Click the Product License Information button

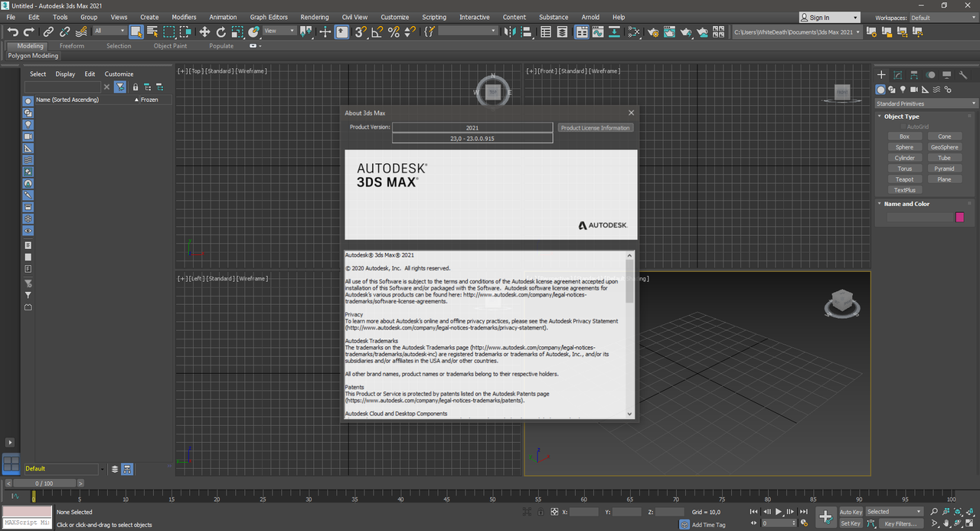point(595,128)
